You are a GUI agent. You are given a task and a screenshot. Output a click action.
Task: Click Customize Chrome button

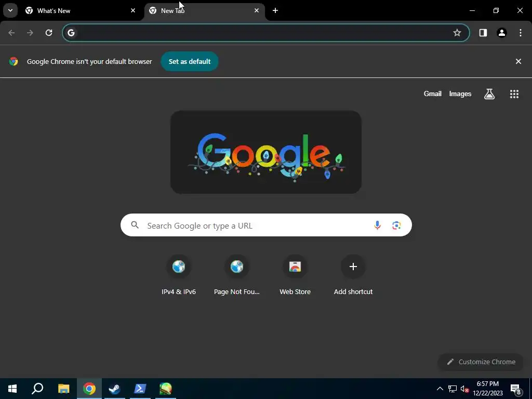click(481, 362)
